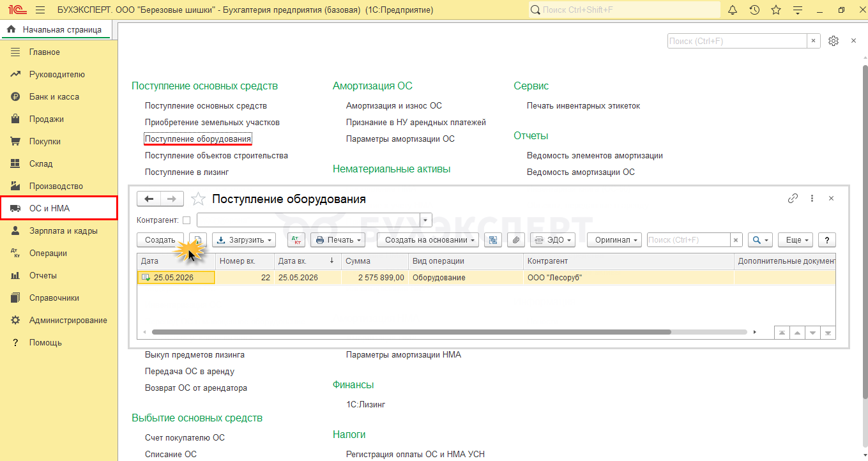Select the 25.05.2026 document date cell
The height and width of the screenshot is (461, 868).
pos(176,277)
